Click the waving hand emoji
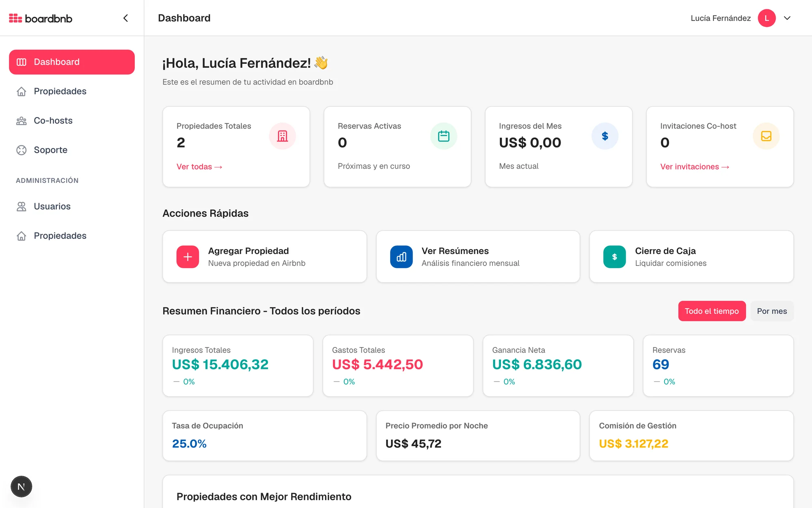The image size is (812, 508). point(321,63)
